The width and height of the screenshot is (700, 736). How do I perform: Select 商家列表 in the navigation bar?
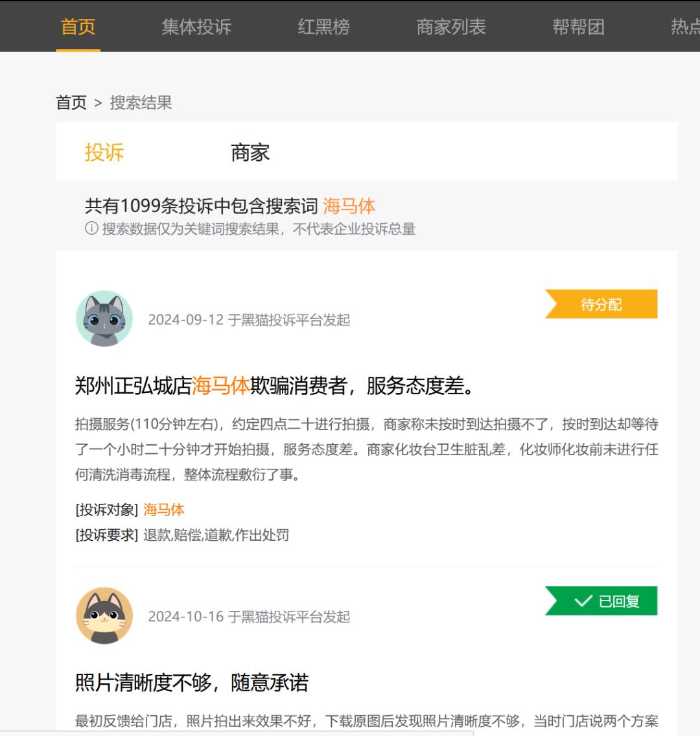pos(451,27)
